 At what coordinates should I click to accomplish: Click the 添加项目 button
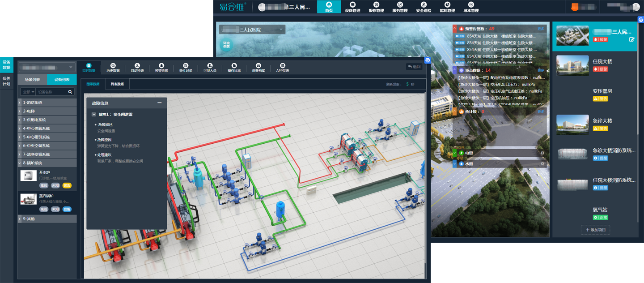tap(595, 230)
